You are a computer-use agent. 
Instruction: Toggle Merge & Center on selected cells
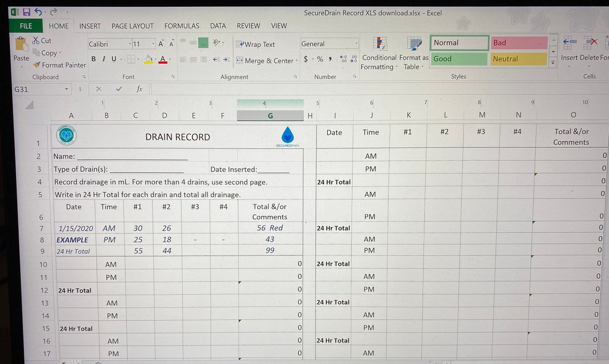pos(266,60)
